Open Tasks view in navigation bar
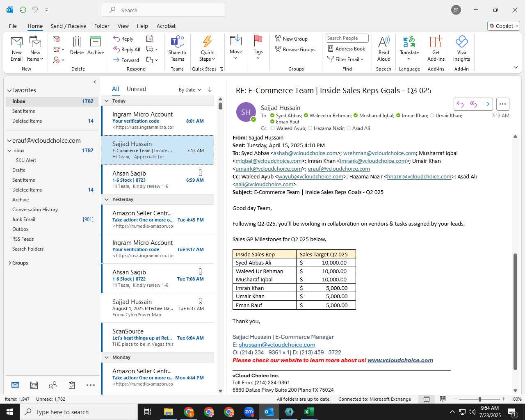The image size is (525, 420). pos(72,385)
